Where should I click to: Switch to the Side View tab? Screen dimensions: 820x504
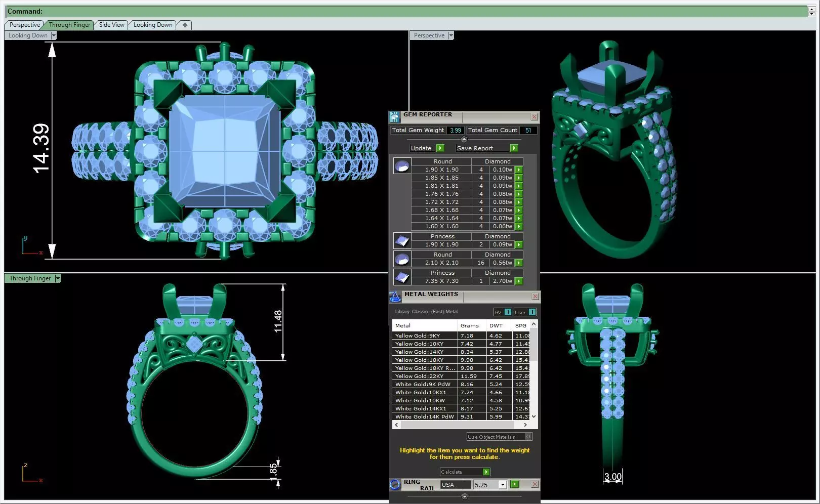[x=111, y=25]
